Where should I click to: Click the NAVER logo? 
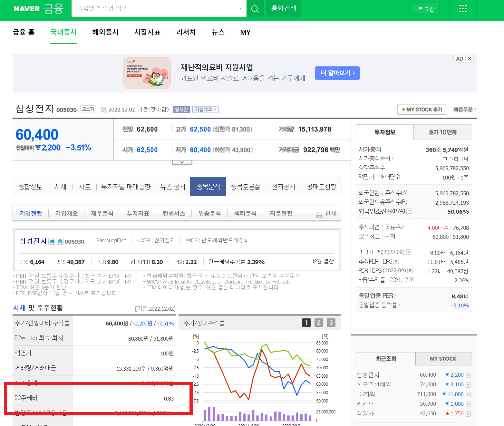pos(27,9)
